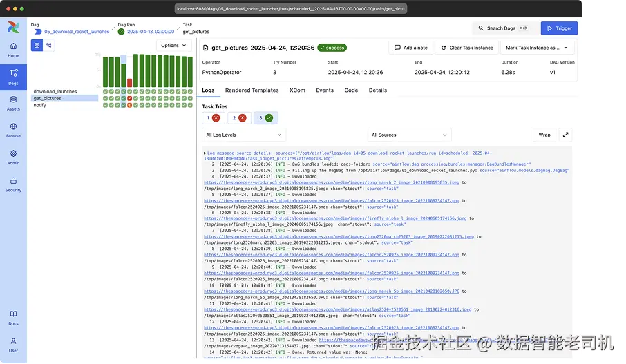626x364 pixels.
Task: Select the get_pictures task row
Action: 65,98
